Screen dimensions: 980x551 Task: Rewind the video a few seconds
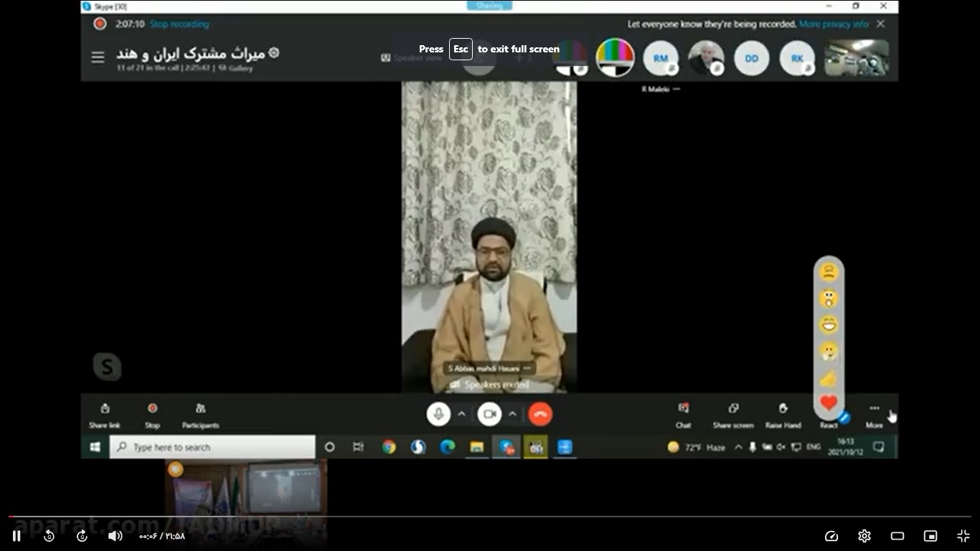[x=49, y=536]
